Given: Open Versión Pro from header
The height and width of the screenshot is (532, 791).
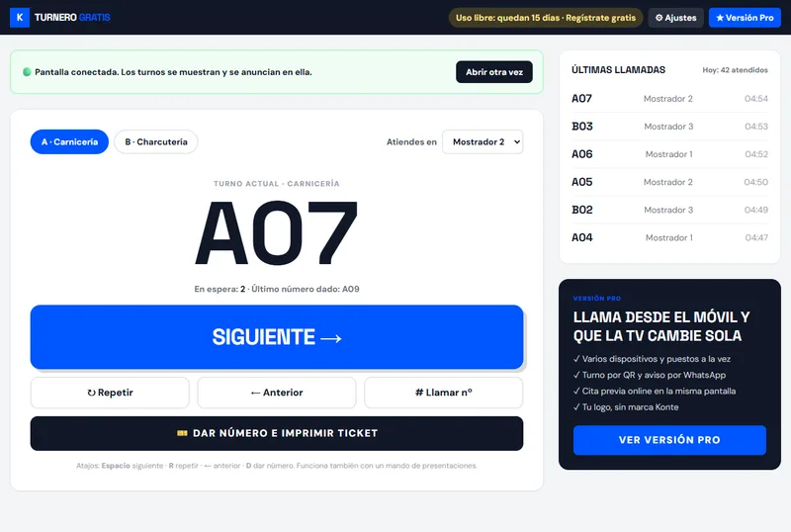Looking at the screenshot, I should [745, 18].
